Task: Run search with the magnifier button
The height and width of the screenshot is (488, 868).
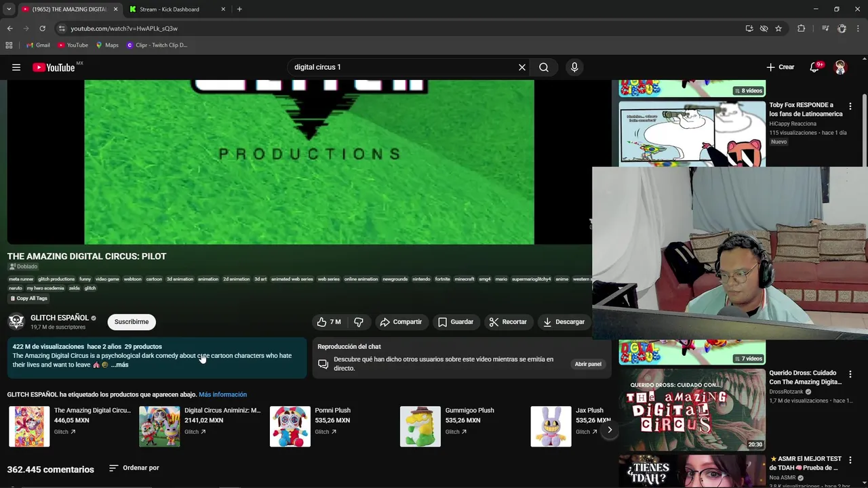Action: [544, 67]
